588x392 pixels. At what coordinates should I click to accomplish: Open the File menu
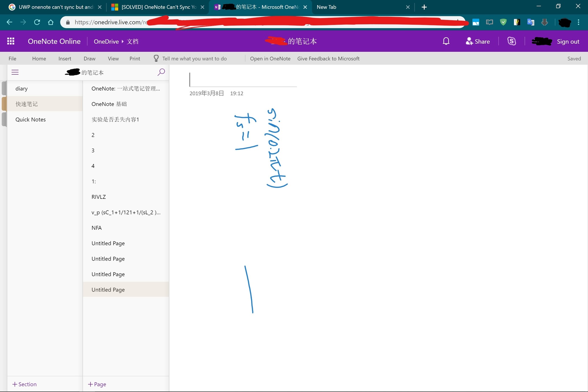[x=12, y=59]
